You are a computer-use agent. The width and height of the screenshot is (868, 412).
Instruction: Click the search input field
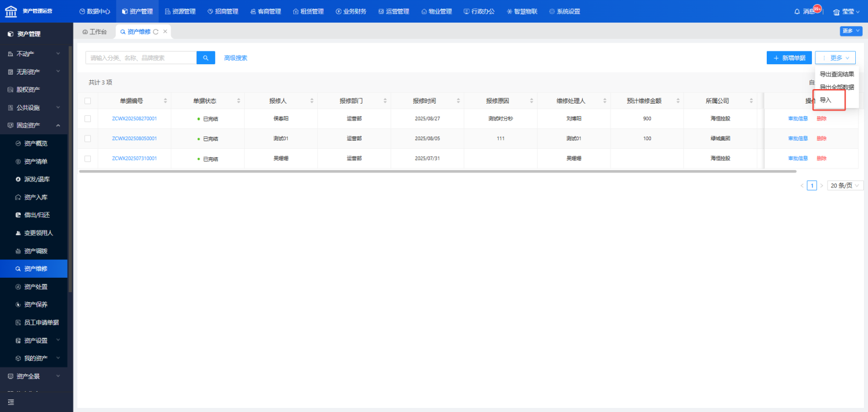point(141,58)
